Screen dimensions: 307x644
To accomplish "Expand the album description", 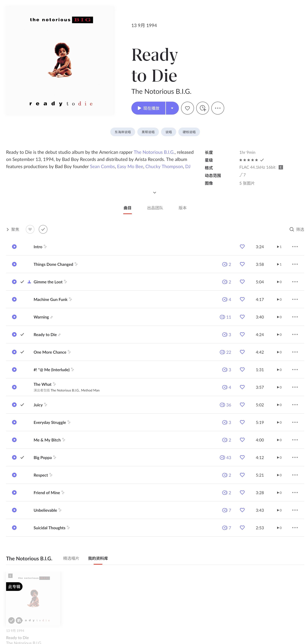I will pyautogui.click(x=155, y=192).
